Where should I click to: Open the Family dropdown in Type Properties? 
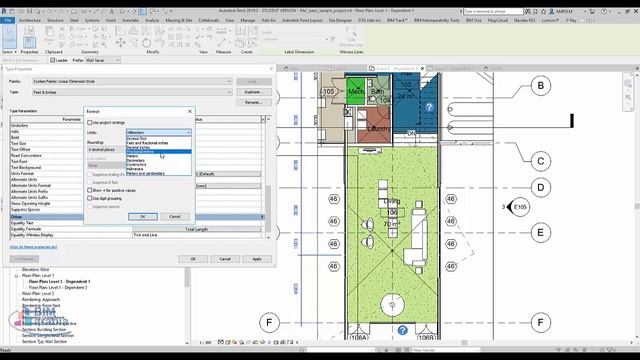[132, 81]
